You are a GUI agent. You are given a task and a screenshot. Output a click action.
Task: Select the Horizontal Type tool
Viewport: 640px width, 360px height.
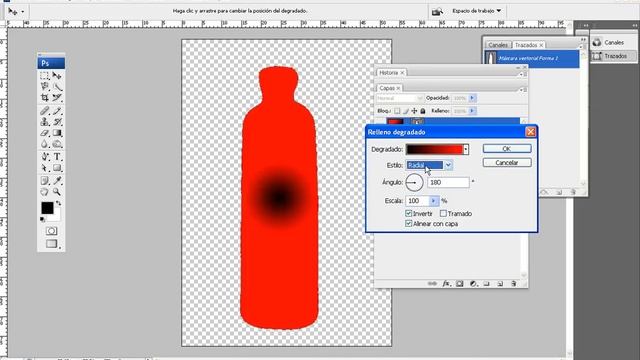coord(57,157)
